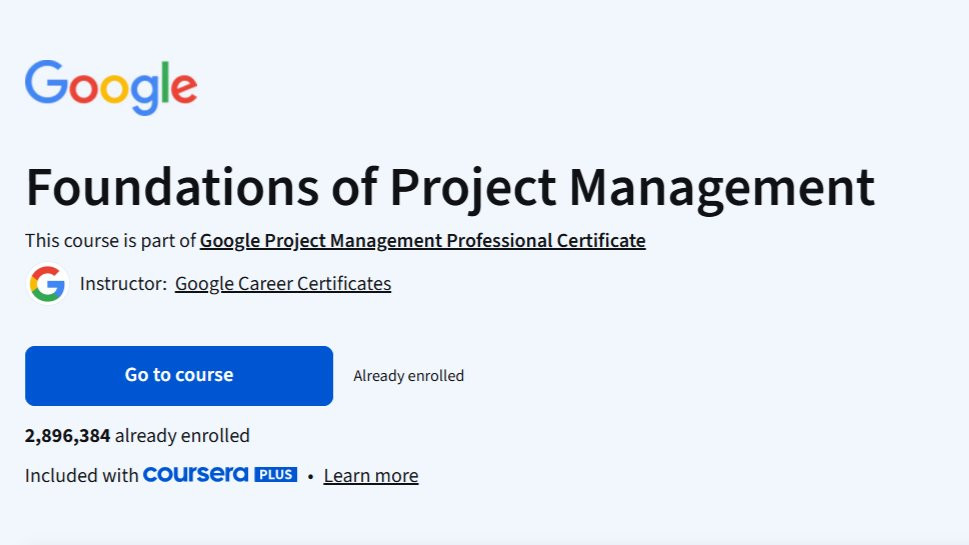This screenshot has height=545, width=969.
Task: Click the Google logo at top
Action: pyautogui.click(x=111, y=87)
